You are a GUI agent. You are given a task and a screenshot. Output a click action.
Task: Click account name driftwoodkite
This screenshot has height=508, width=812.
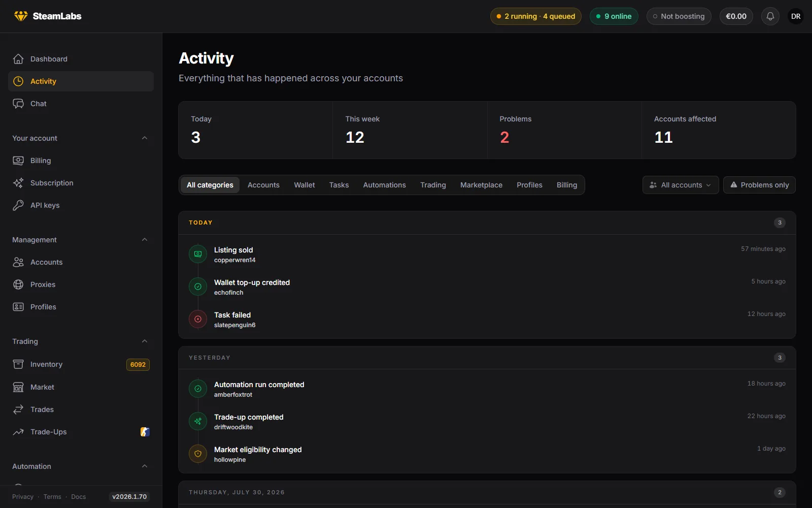pyautogui.click(x=233, y=427)
